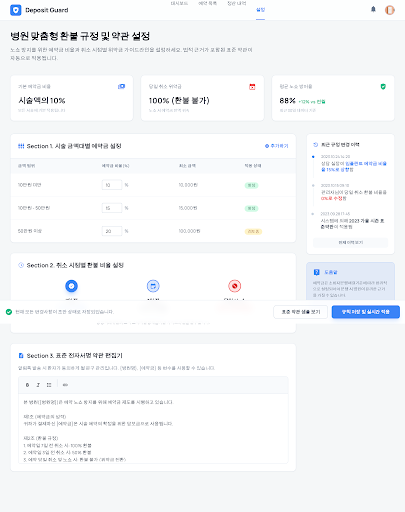Viewport: 405px width, 512px height.
Task: Edit the deposit percentage field showing 10
Action: [x=112, y=185]
